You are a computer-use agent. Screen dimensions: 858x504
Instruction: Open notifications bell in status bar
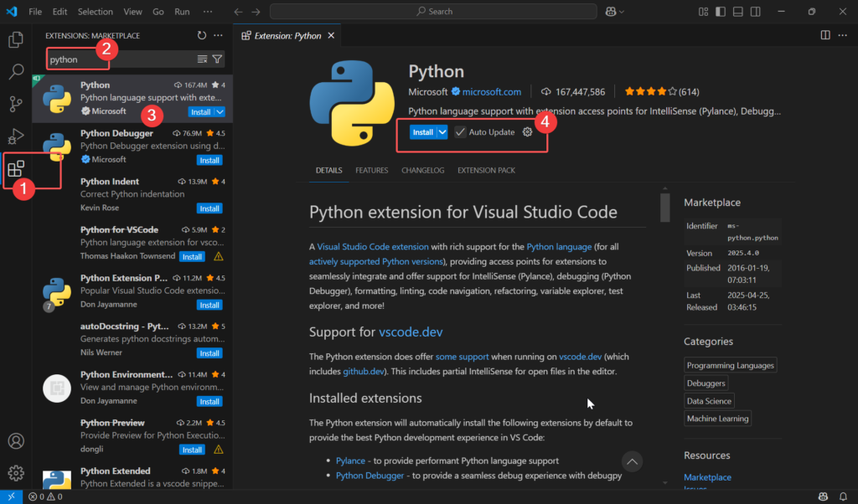(x=843, y=497)
